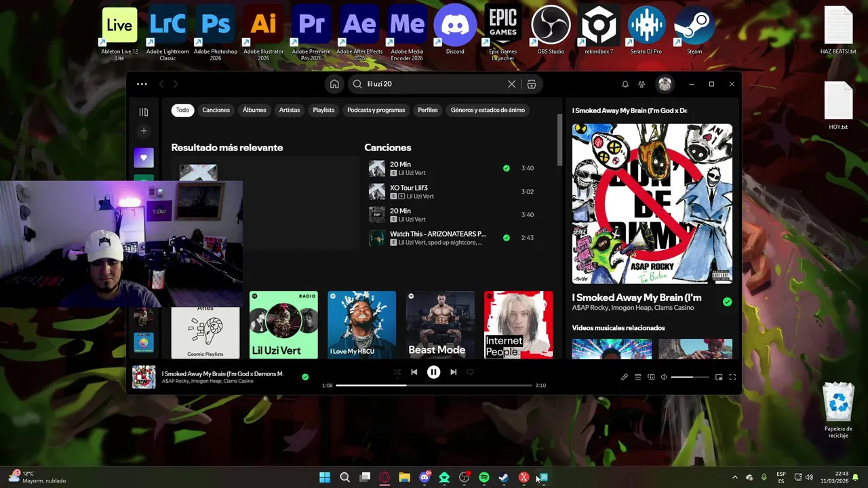Select the Playlists filter chip
Image resolution: width=868 pixels, height=488 pixels.
click(323, 110)
